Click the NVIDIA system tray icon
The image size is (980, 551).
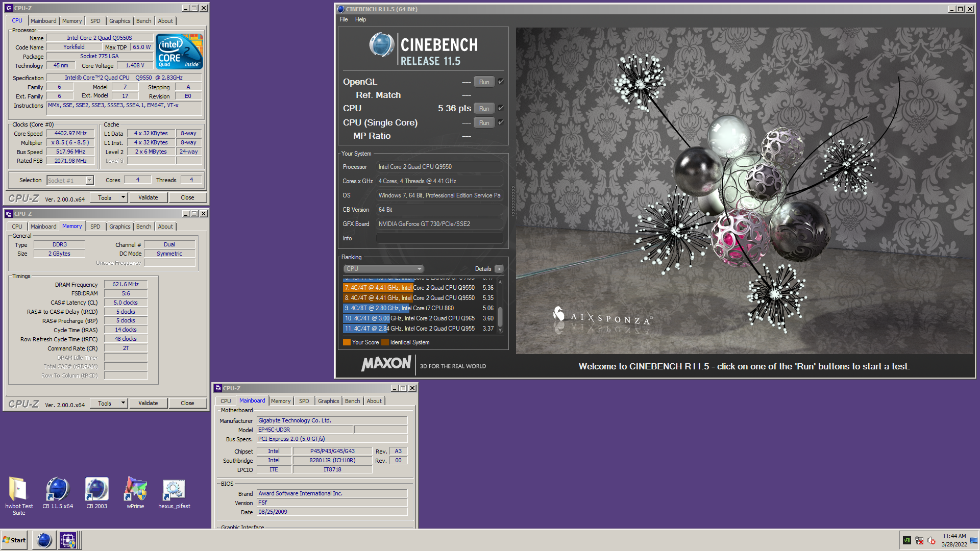pyautogui.click(x=906, y=540)
